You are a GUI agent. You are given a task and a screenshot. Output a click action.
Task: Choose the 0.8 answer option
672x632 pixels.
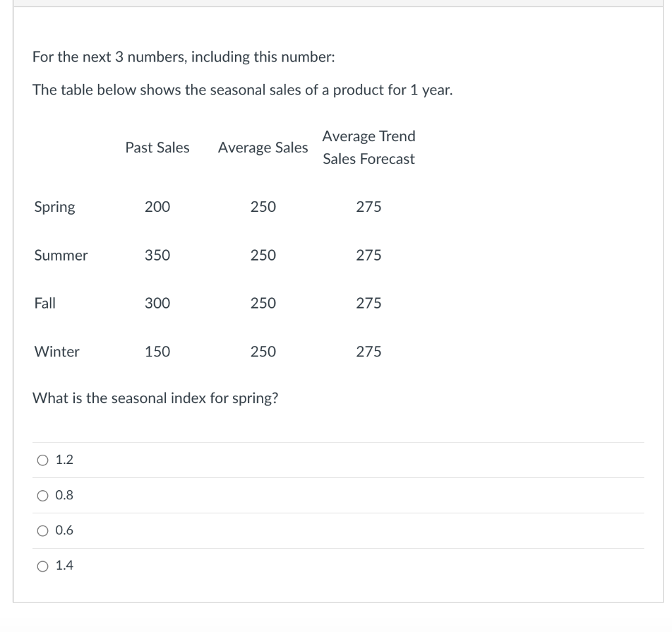click(x=43, y=495)
